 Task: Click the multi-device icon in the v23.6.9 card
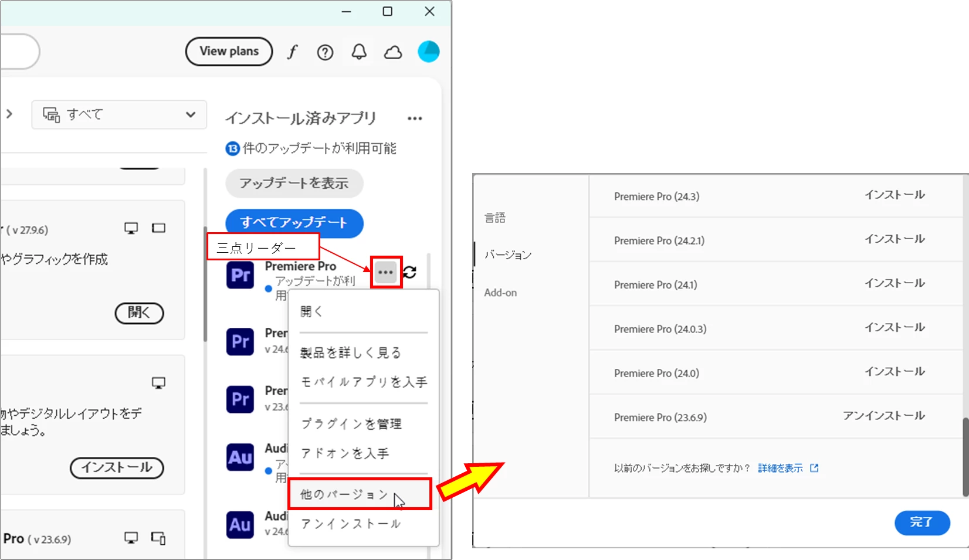[158, 538]
